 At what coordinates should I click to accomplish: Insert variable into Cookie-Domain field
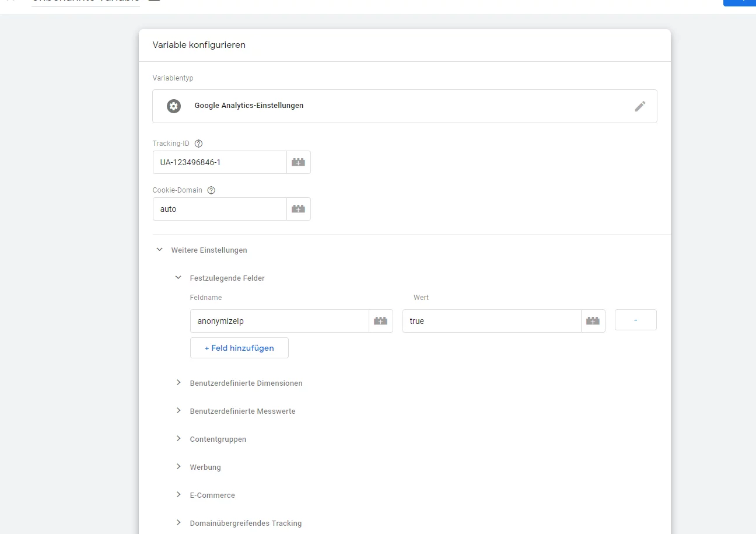(299, 209)
